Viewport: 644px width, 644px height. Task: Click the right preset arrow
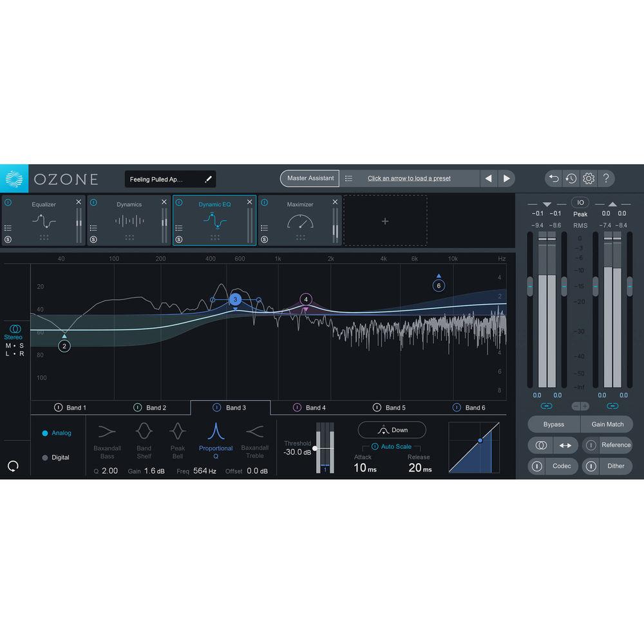coord(507,178)
